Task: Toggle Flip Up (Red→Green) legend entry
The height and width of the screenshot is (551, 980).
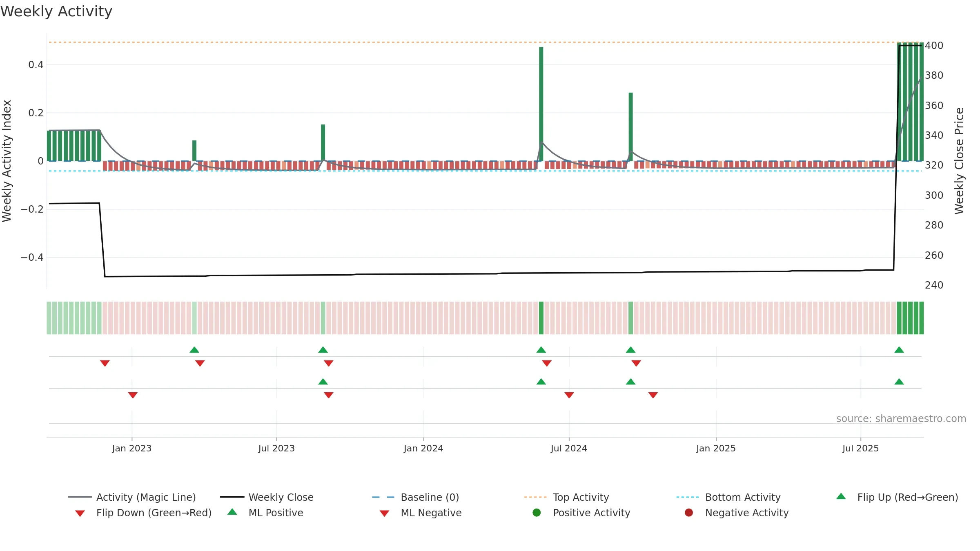Action: tap(897, 497)
